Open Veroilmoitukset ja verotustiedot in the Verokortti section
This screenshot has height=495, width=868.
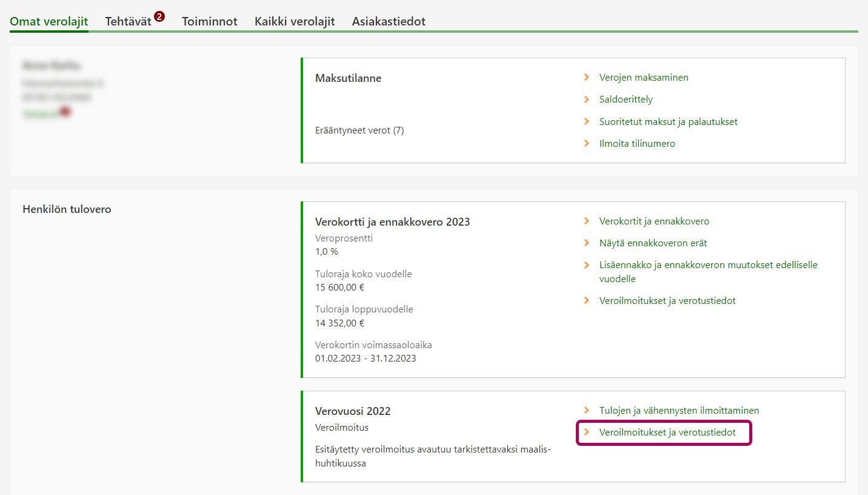pos(667,301)
